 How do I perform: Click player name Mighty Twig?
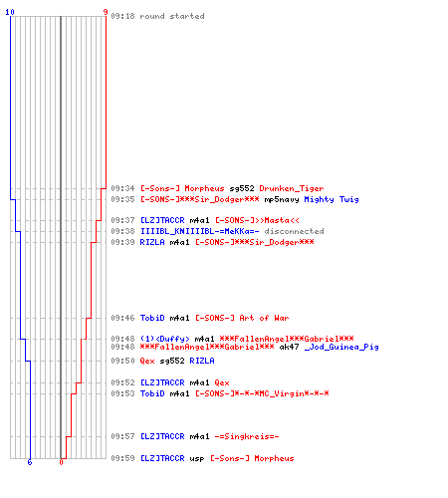[332, 199]
